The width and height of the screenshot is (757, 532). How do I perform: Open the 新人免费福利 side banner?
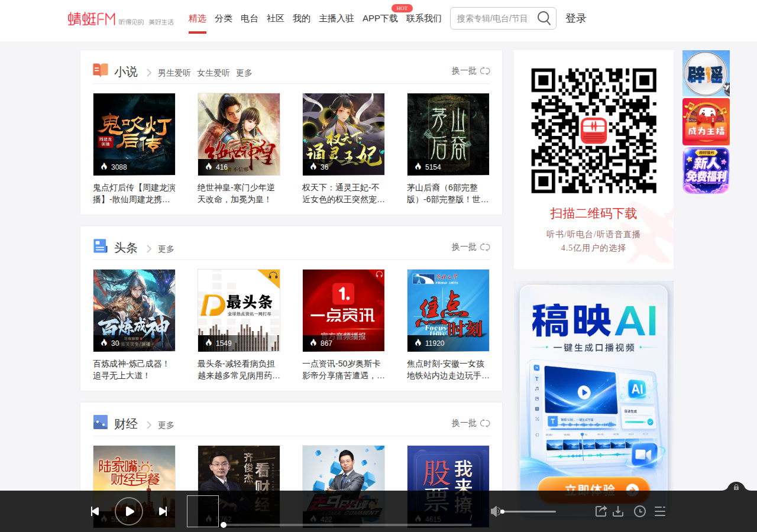coord(706,170)
